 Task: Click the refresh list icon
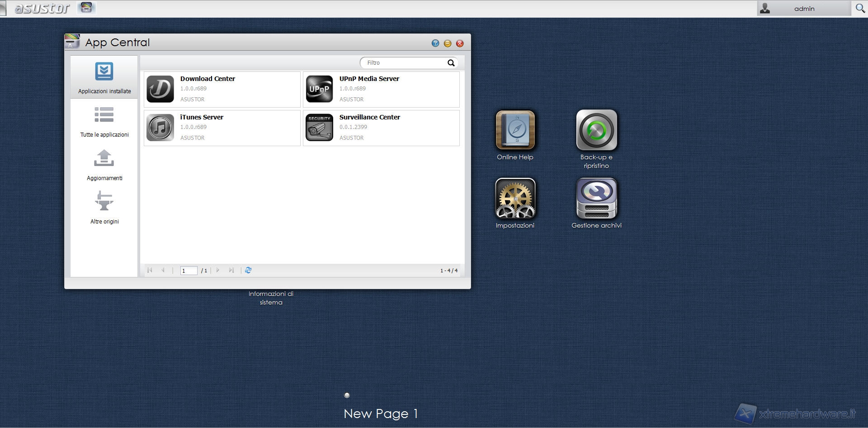click(x=248, y=270)
